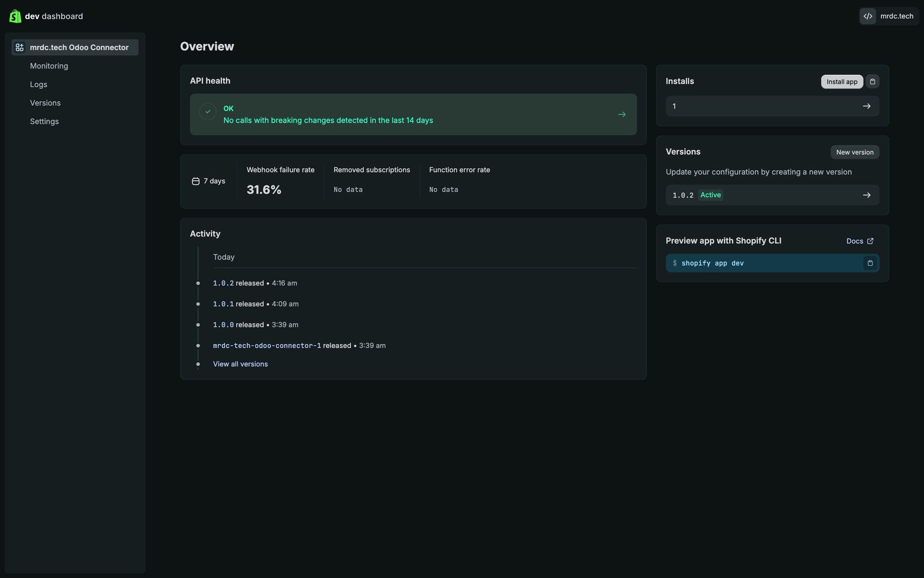Click the Install app button
This screenshot has width=924, height=578.
pos(842,81)
